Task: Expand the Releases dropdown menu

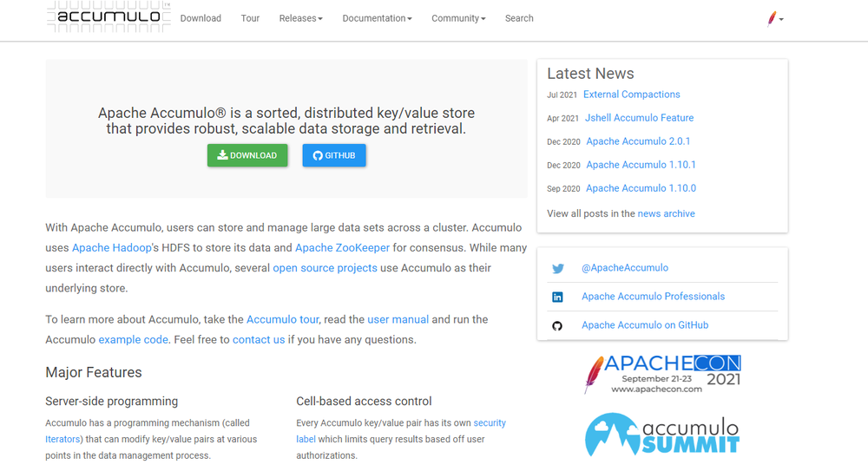Action: click(x=300, y=18)
